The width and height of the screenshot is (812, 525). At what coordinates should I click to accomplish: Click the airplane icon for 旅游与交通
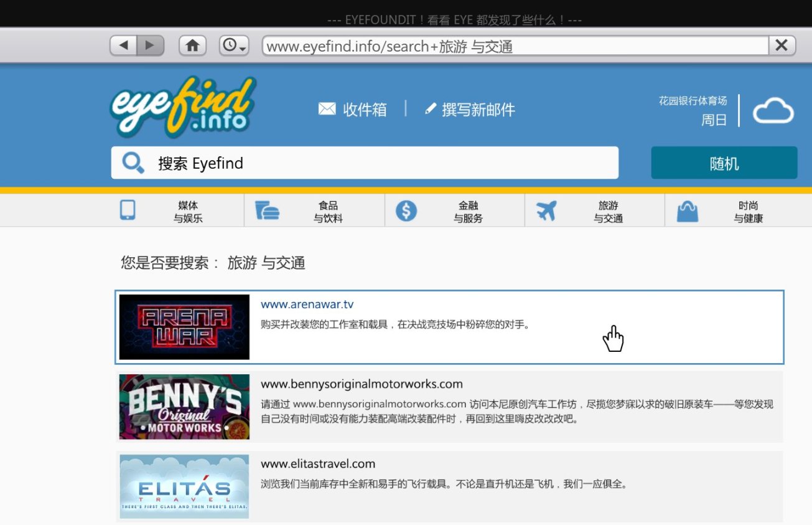[x=546, y=211]
